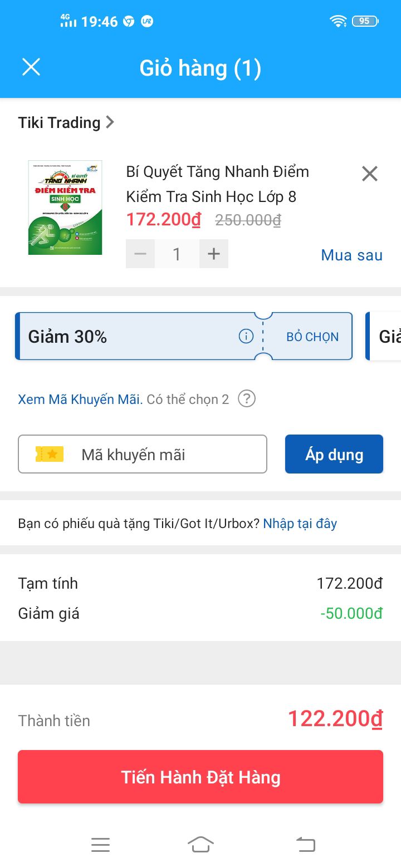Open the Nhập tại đây gift voucher link
Viewport: 401px width, 868px height.
(x=300, y=524)
